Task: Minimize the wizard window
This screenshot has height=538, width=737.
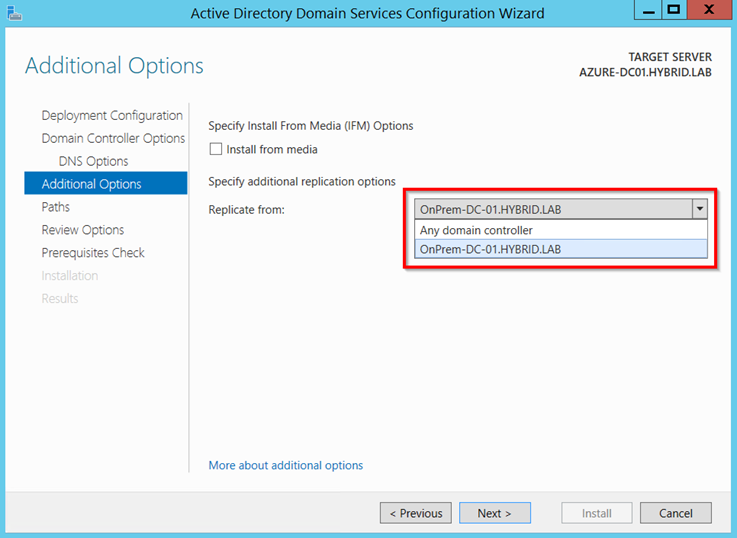Action: [x=648, y=10]
